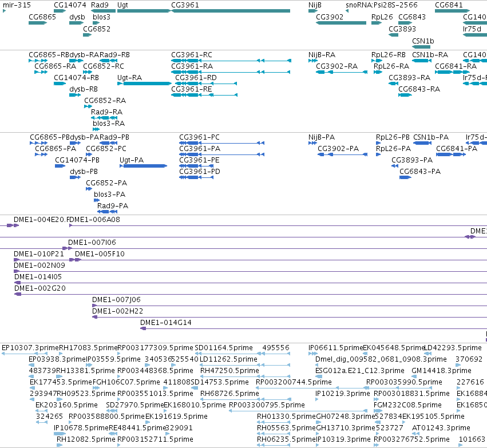Select transcript label CG3893-RA
The width and height of the screenshot is (487, 448).
coord(409,78)
